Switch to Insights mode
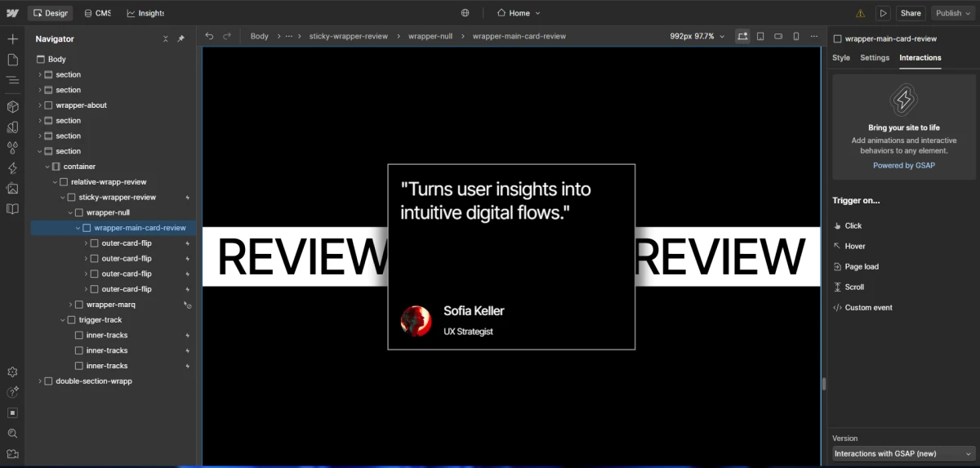Image resolution: width=980 pixels, height=468 pixels. [145, 13]
